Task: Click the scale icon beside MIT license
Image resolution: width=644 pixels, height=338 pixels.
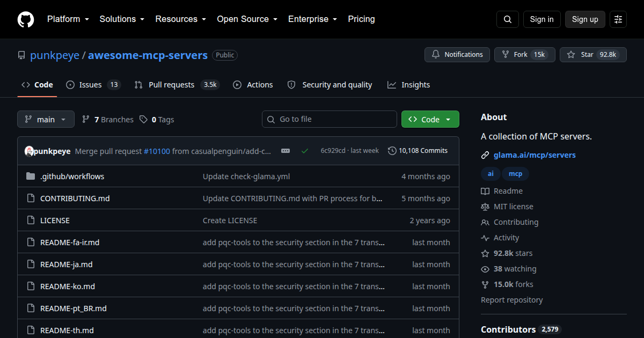Action: click(485, 207)
